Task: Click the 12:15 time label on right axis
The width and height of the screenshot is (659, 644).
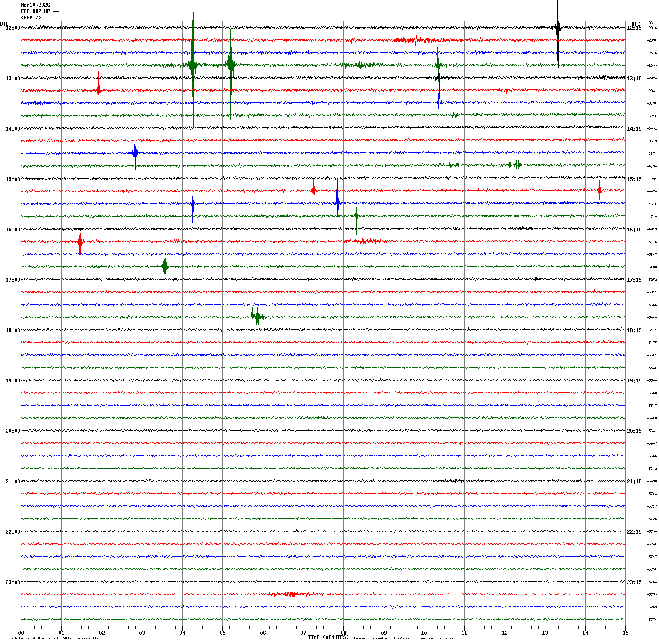Action: click(x=634, y=28)
